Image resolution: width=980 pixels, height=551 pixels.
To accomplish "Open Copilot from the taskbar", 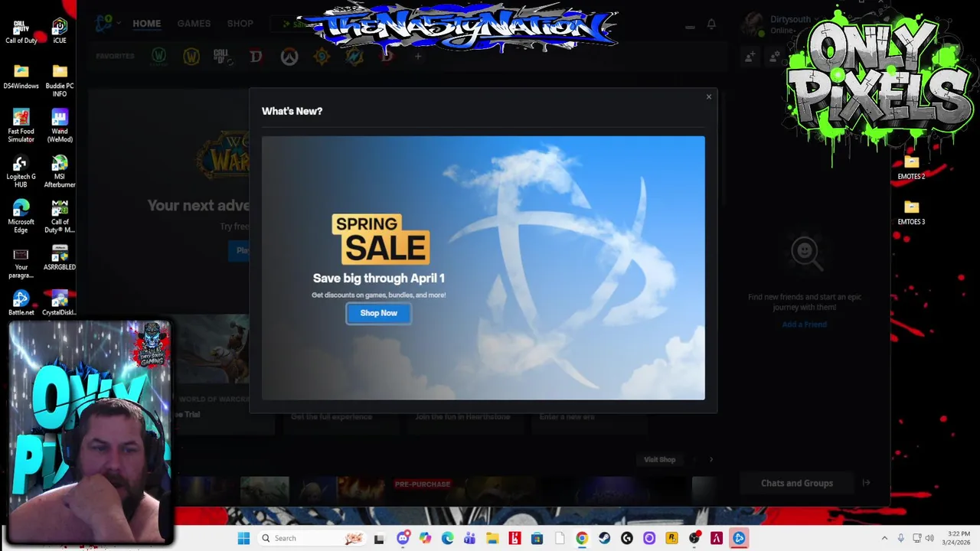I will pos(425,538).
